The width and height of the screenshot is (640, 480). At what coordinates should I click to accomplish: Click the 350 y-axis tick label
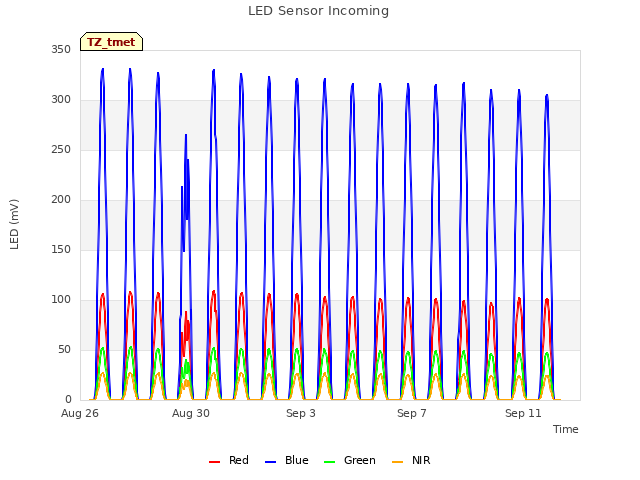(x=61, y=49)
